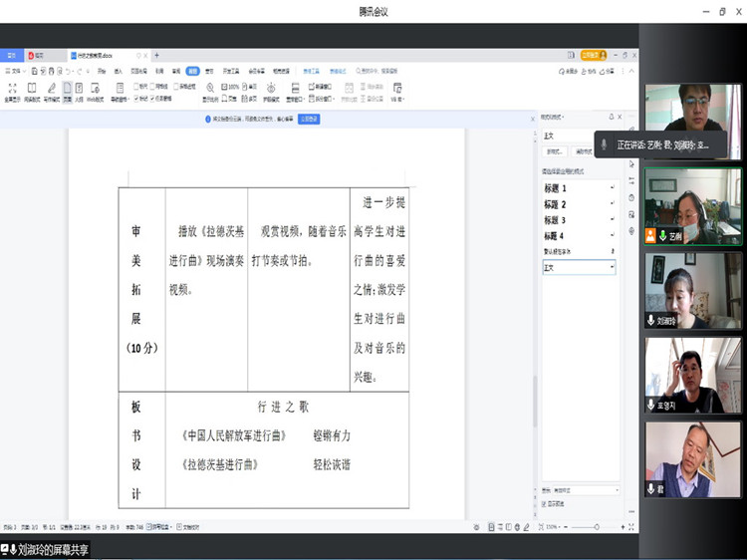Select multiple pages view
This screenshot has height=560, width=747.
point(250,99)
